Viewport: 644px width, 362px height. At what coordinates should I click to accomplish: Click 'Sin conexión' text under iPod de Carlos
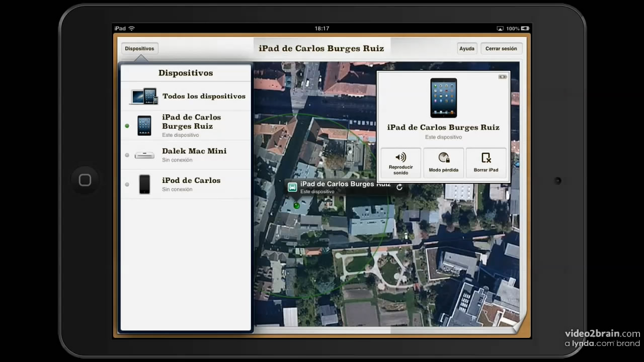tap(177, 189)
